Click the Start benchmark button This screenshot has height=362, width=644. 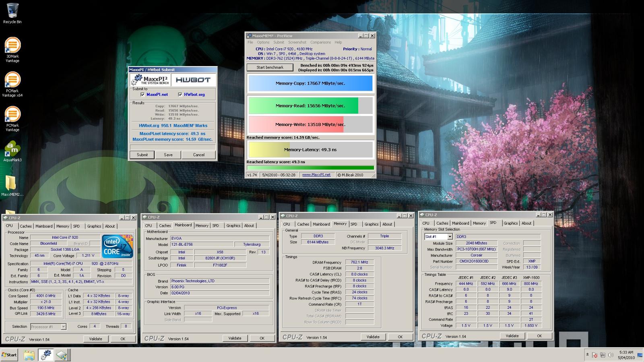pos(270,67)
